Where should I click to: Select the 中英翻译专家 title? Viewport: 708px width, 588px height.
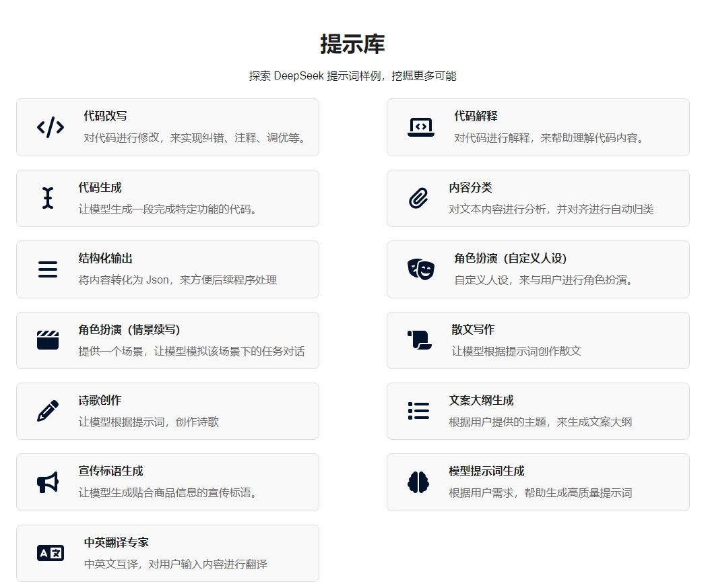(116, 542)
